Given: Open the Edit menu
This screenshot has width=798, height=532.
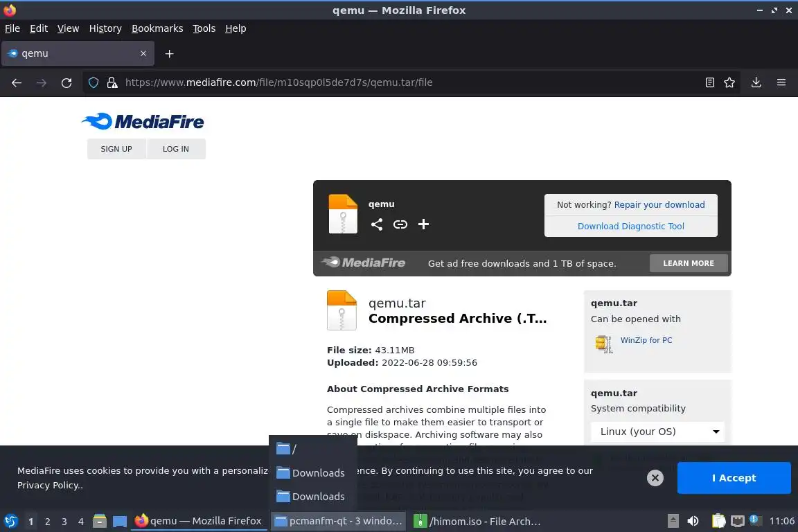Looking at the screenshot, I should 39,28.
